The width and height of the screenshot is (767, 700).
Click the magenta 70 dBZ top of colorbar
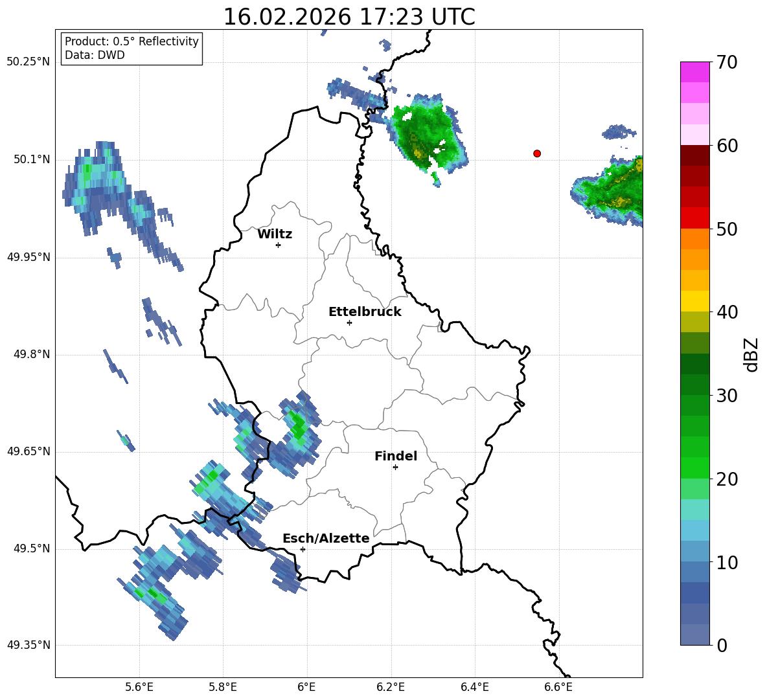click(694, 72)
